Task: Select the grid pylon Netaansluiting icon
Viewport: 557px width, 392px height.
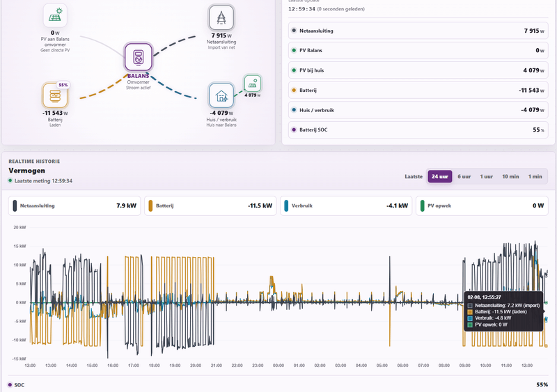Action: (221, 17)
